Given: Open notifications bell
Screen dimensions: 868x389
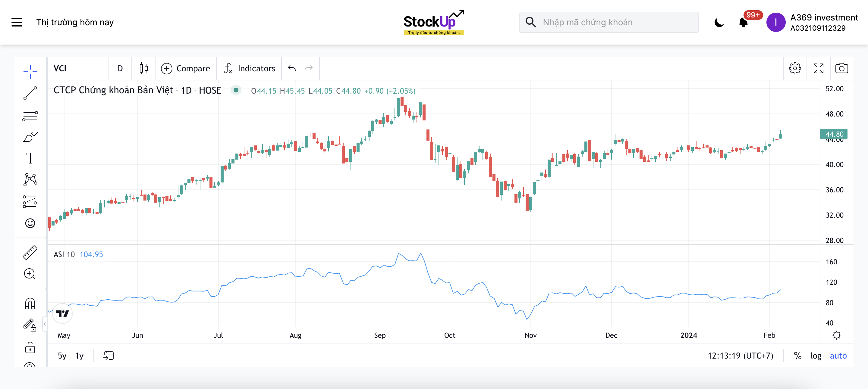Looking at the screenshot, I should (743, 22).
